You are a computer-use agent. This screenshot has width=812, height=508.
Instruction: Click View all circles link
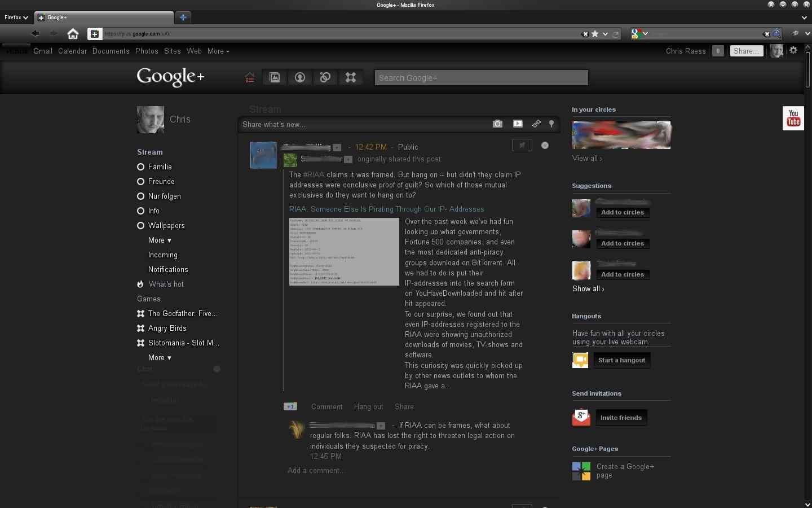(x=587, y=158)
